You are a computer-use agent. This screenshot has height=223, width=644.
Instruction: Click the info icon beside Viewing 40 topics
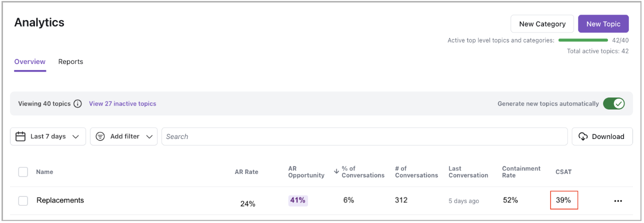tap(77, 104)
